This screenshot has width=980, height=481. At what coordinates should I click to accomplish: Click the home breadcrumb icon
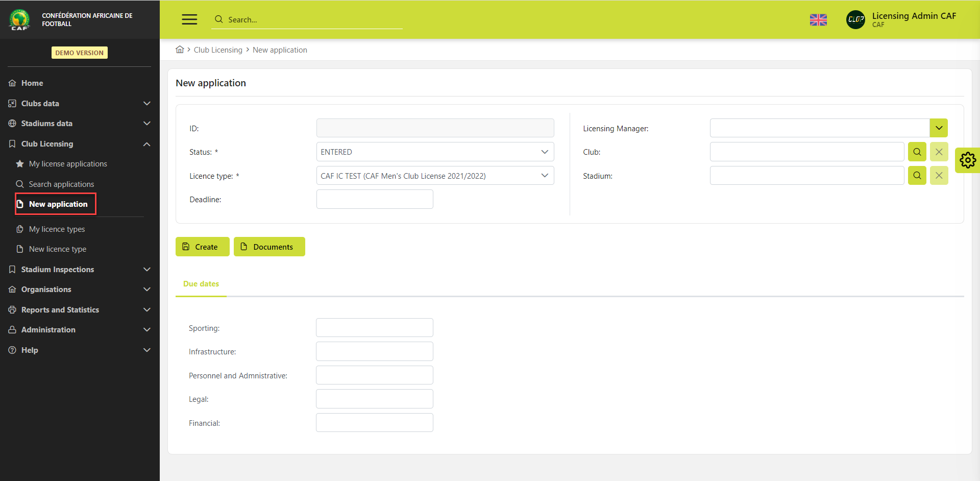pos(180,50)
